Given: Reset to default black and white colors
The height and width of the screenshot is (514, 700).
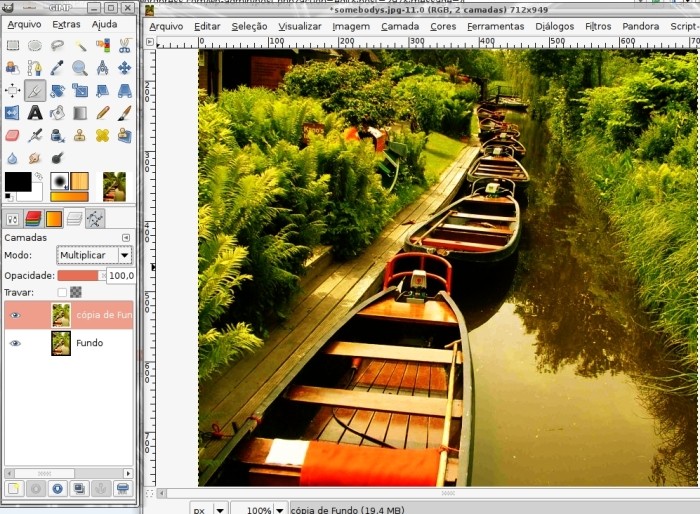Looking at the screenshot, I should coord(8,197).
